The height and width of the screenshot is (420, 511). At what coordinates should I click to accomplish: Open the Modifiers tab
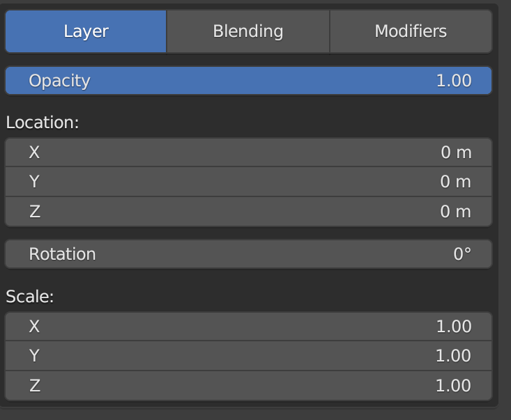(x=411, y=31)
